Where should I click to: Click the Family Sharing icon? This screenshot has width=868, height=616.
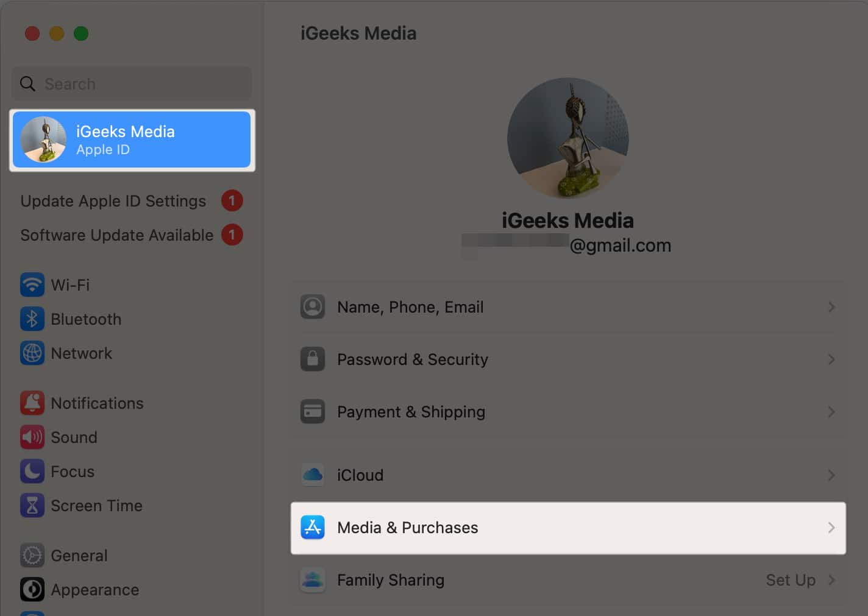[313, 579]
